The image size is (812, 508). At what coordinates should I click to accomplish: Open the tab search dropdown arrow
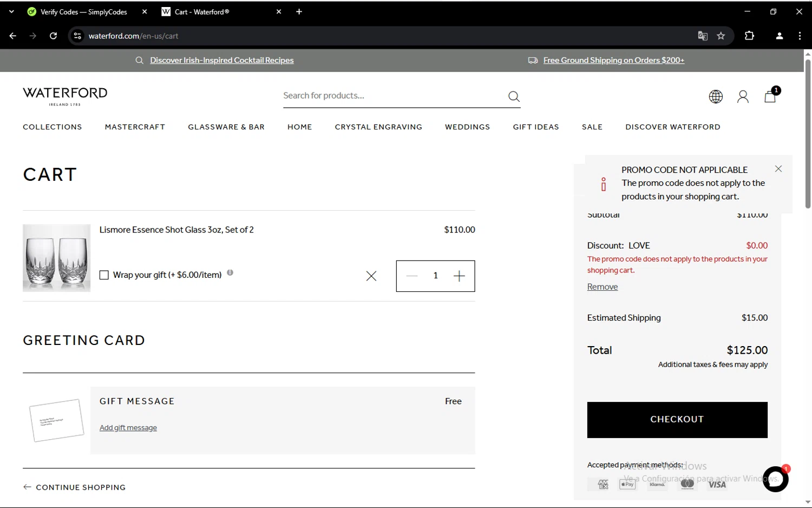pyautogui.click(x=11, y=11)
